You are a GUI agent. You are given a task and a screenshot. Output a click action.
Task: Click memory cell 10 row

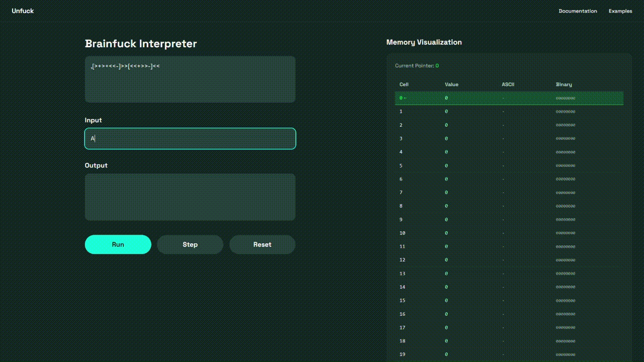pos(509,233)
